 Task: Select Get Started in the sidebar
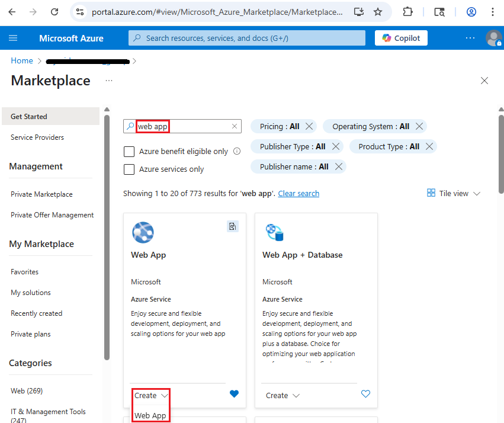(30, 116)
